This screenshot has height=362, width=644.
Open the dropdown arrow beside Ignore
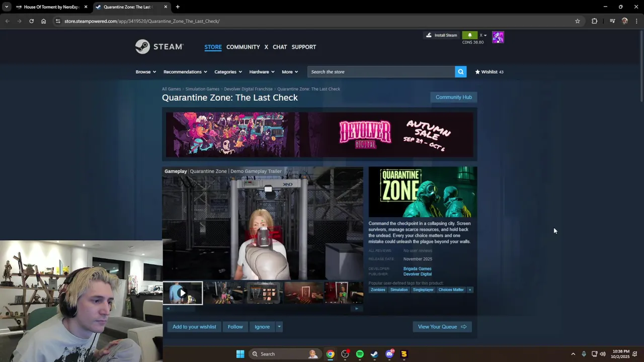click(x=279, y=327)
